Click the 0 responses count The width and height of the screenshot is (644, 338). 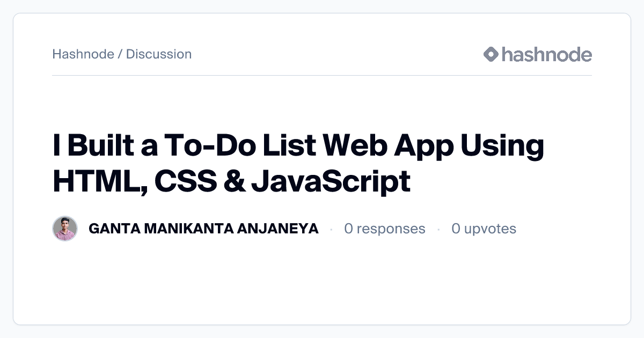(385, 229)
